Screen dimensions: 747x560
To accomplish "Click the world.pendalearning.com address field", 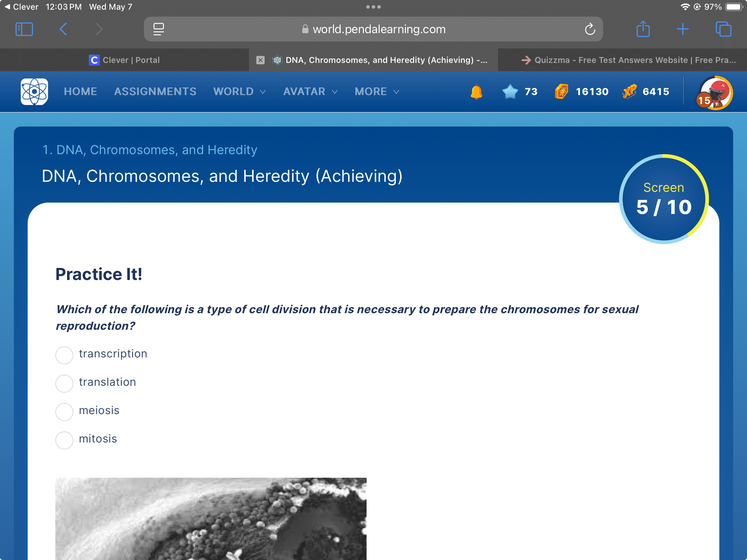I will (x=373, y=29).
